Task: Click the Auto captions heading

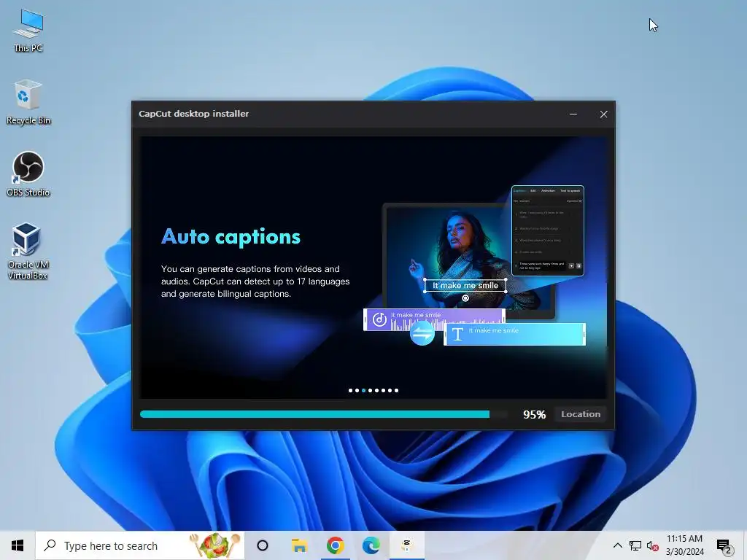Action: coord(231,237)
